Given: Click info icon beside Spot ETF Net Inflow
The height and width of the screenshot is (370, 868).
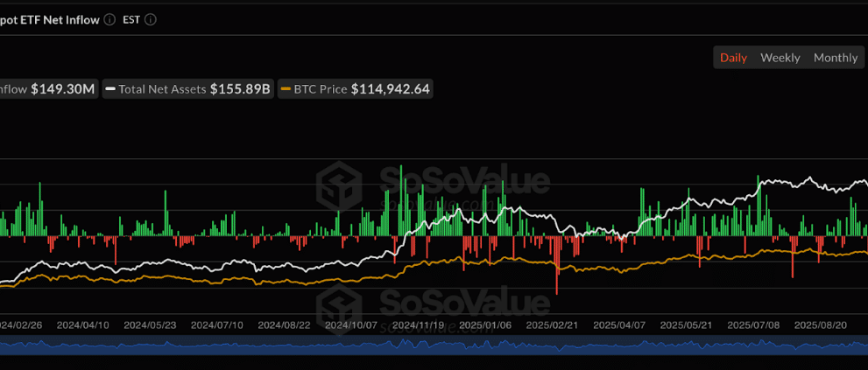Looking at the screenshot, I should [108, 19].
